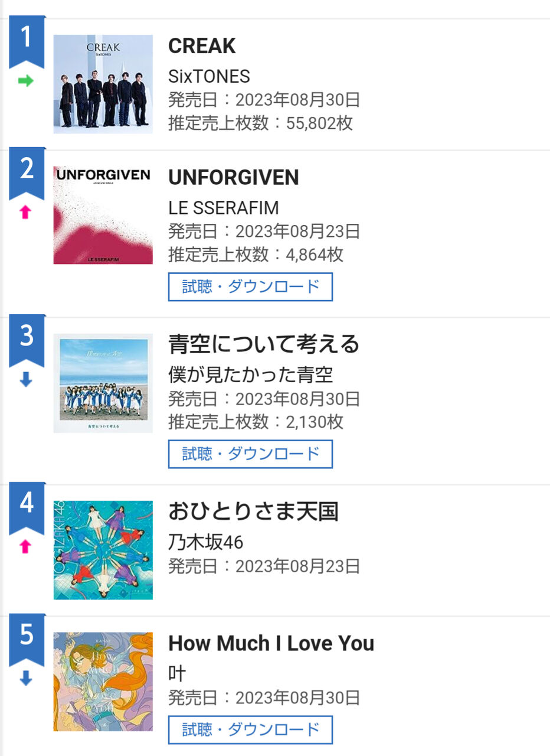Click the blue down arrow under rank 5
Viewport: 550px width, 756px height.
[26, 679]
